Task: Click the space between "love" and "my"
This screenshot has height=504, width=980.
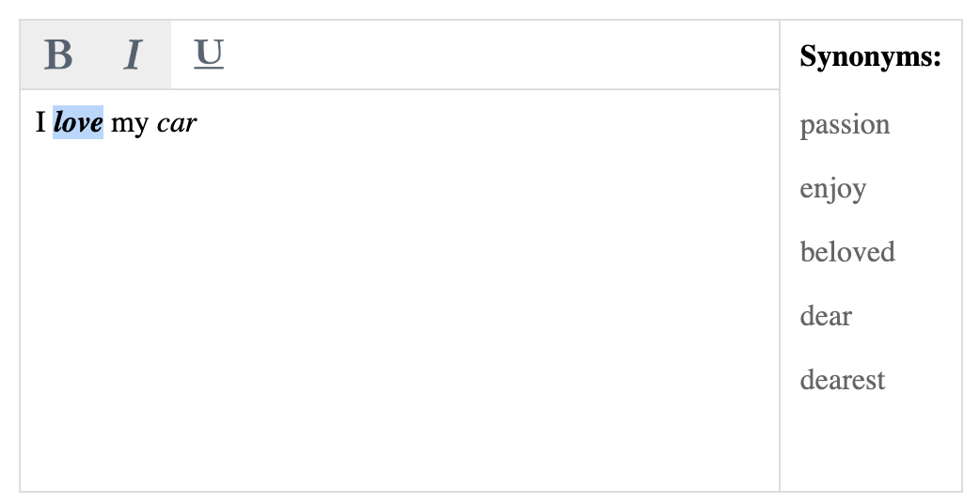Action: (107, 123)
